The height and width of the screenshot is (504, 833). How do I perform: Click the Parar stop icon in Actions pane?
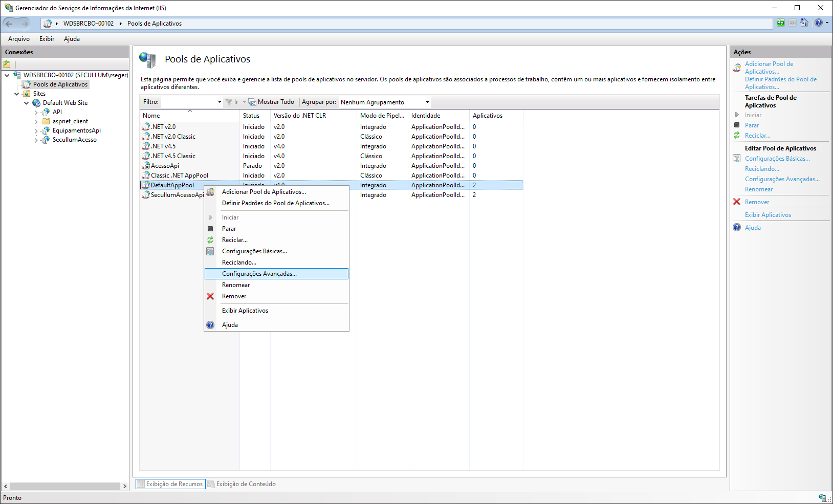pos(737,125)
